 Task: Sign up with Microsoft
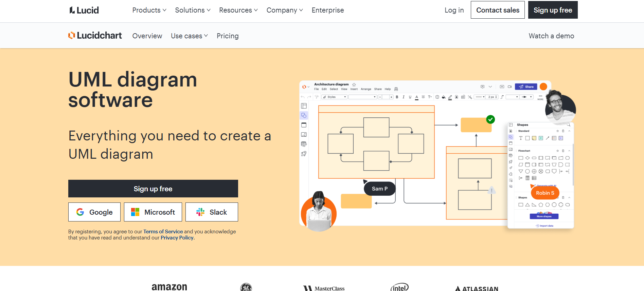(x=153, y=212)
